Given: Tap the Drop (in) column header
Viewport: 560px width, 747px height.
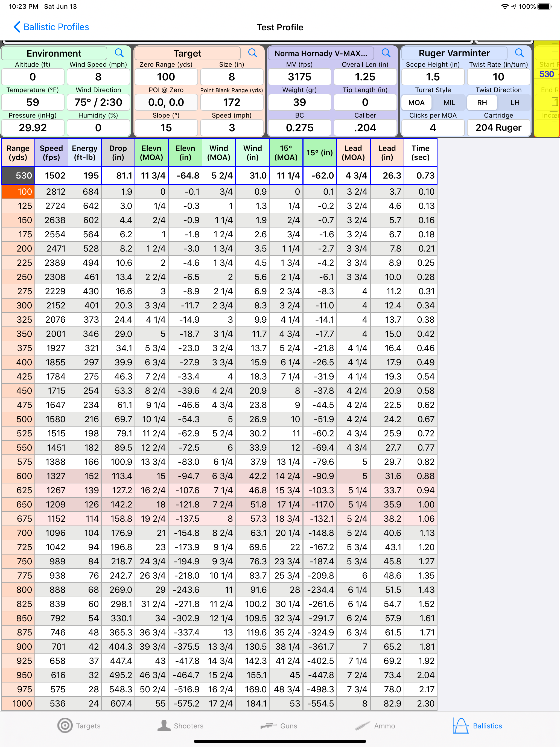Looking at the screenshot, I should [118, 153].
